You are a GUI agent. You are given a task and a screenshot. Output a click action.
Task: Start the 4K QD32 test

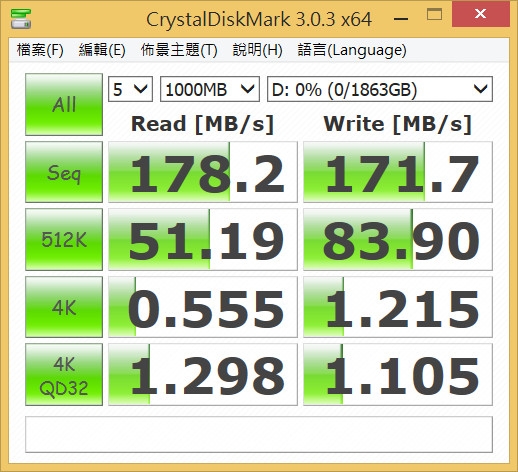pyautogui.click(x=64, y=375)
